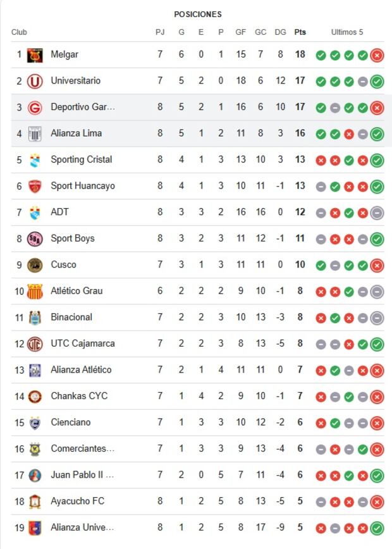The width and height of the screenshot is (392, 549).
Task: Open the Binacional team link
Action: pyautogui.click(x=71, y=318)
